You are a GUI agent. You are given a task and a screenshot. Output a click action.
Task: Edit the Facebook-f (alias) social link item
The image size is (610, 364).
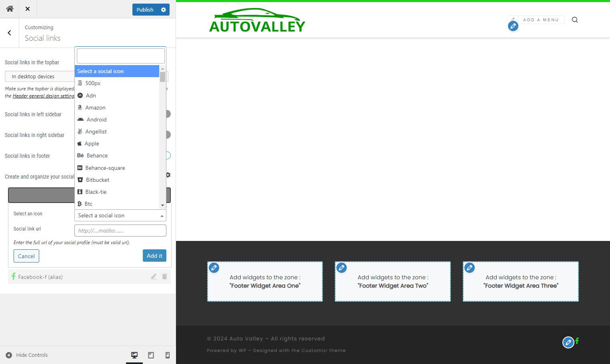[154, 276]
